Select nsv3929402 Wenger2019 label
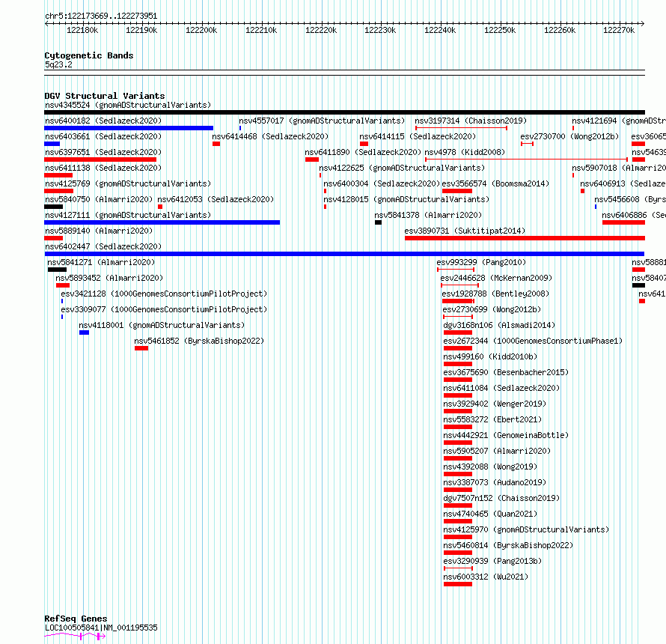 pos(495,404)
